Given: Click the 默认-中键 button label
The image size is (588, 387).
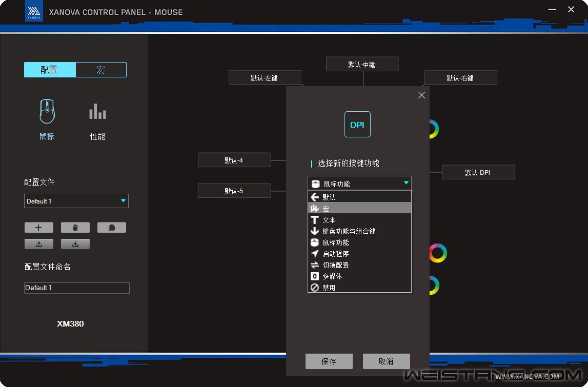Looking at the screenshot, I should pos(362,64).
